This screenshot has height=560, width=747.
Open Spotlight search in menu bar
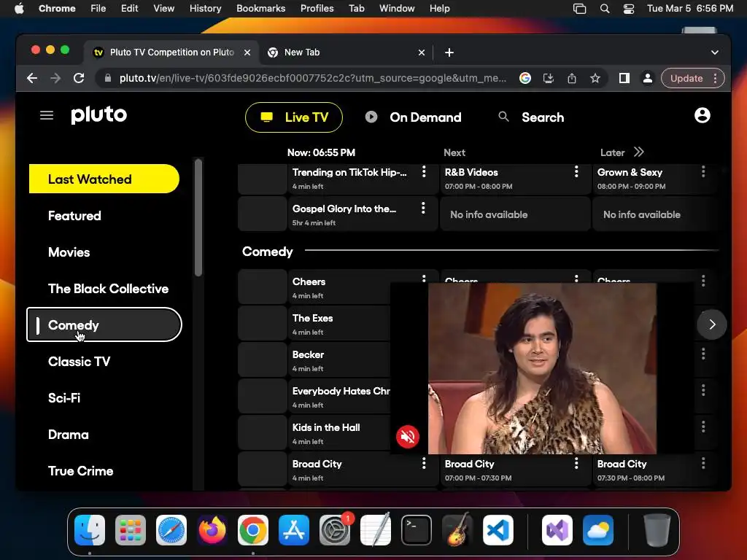[x=605, y=9]
